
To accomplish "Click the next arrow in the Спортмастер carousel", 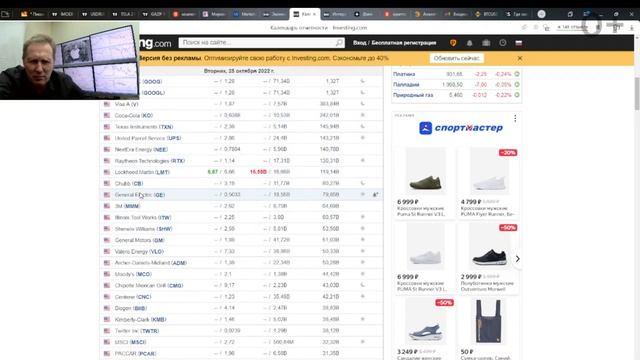I will (x=518, y=259).
